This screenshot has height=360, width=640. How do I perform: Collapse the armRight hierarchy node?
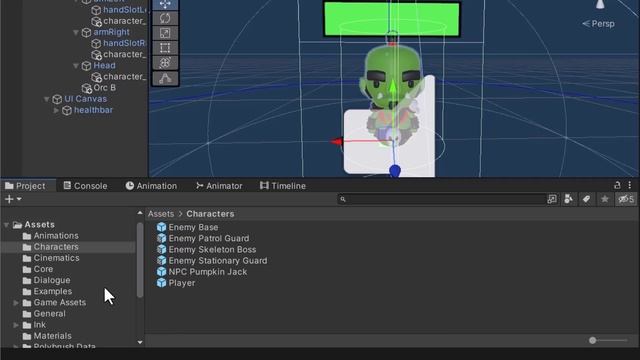click(76, 32)
